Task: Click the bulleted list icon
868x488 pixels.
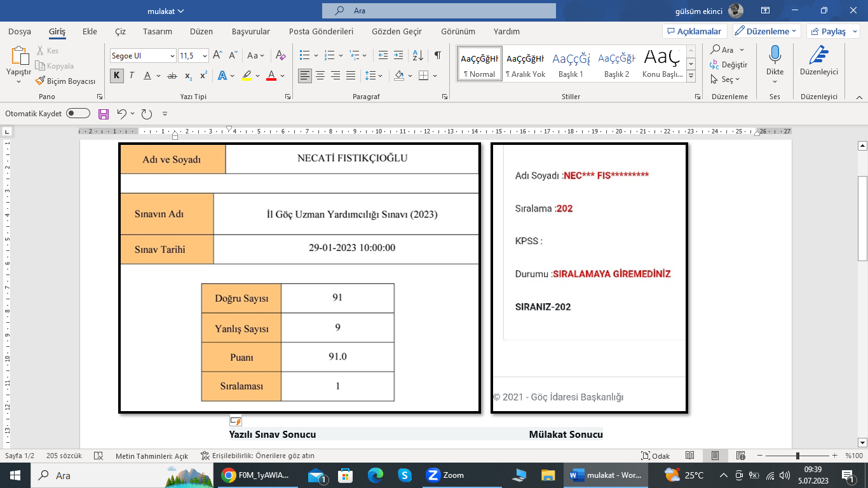Action: 305,55
